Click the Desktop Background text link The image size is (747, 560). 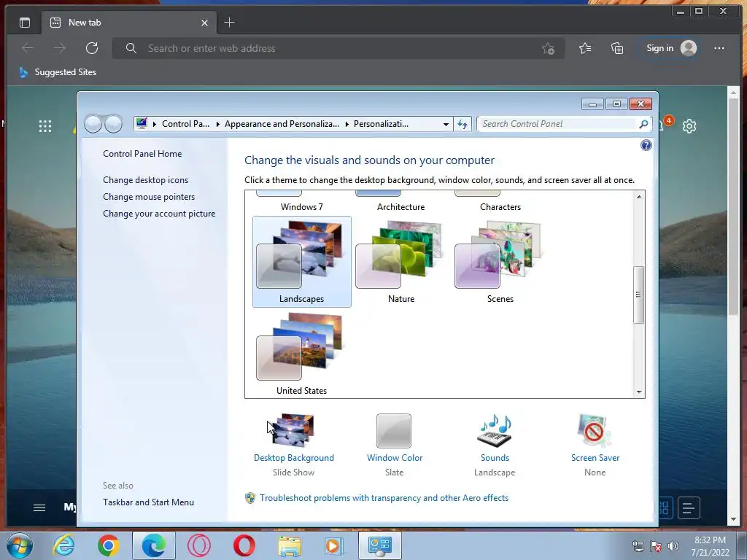click(x=293, y=458)
